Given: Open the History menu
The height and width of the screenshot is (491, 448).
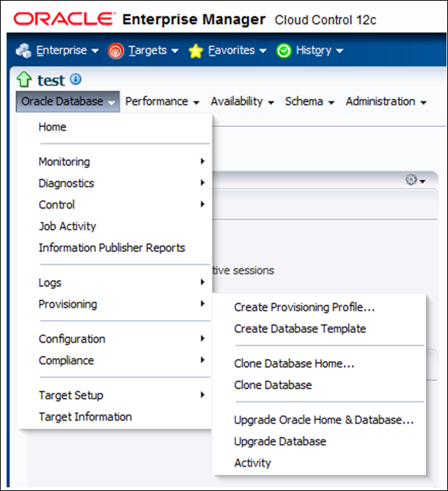Looking at the screenshot, I should click(x=320, y=51).
